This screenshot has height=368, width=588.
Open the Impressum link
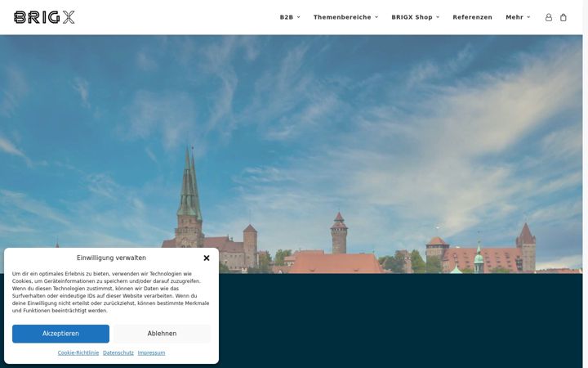tap(151, 352)
